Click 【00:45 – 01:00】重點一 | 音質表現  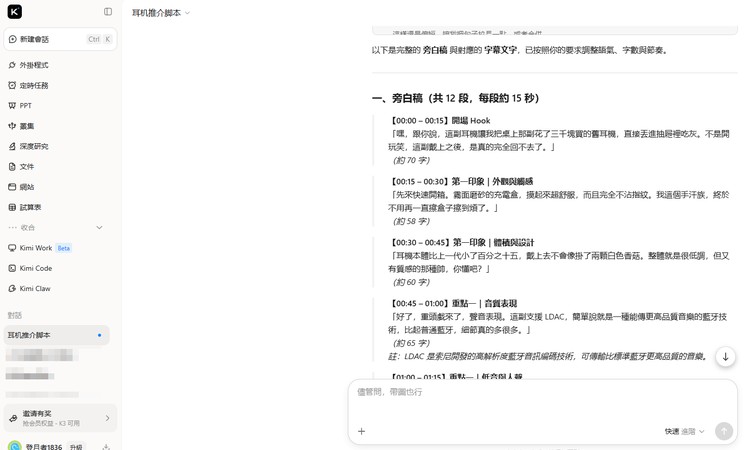pos(453,303)
